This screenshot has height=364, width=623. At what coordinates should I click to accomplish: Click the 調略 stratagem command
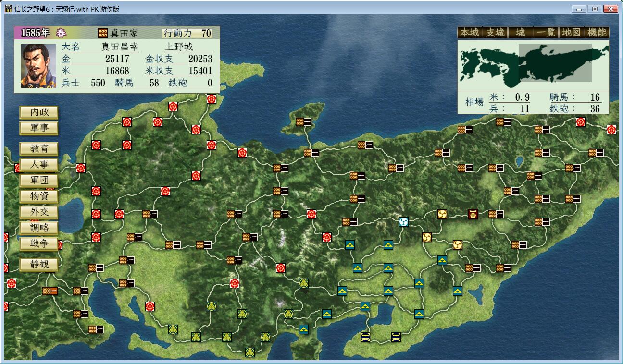(x=39, y=228)
